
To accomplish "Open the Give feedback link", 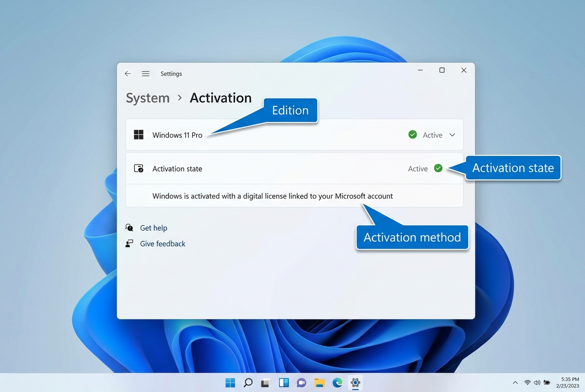I will (x=162, y=244).
